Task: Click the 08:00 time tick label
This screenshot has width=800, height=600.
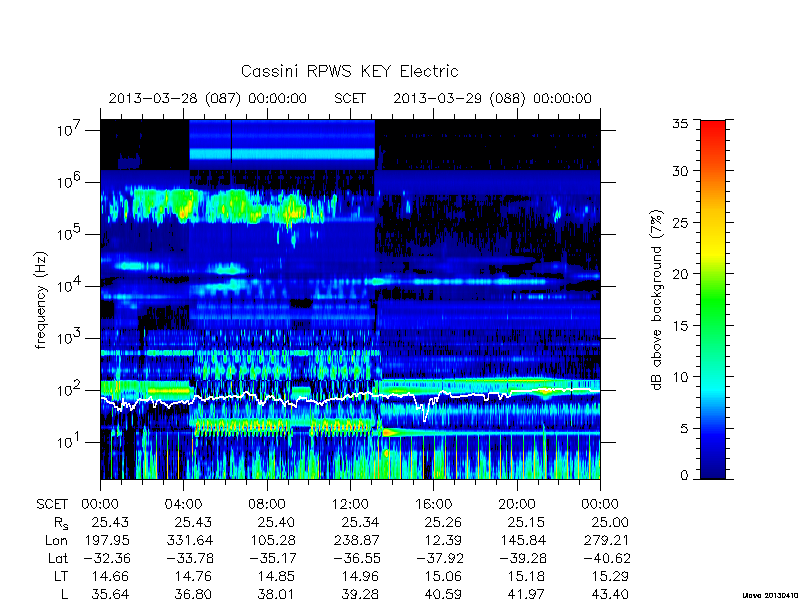Action: 267,504
